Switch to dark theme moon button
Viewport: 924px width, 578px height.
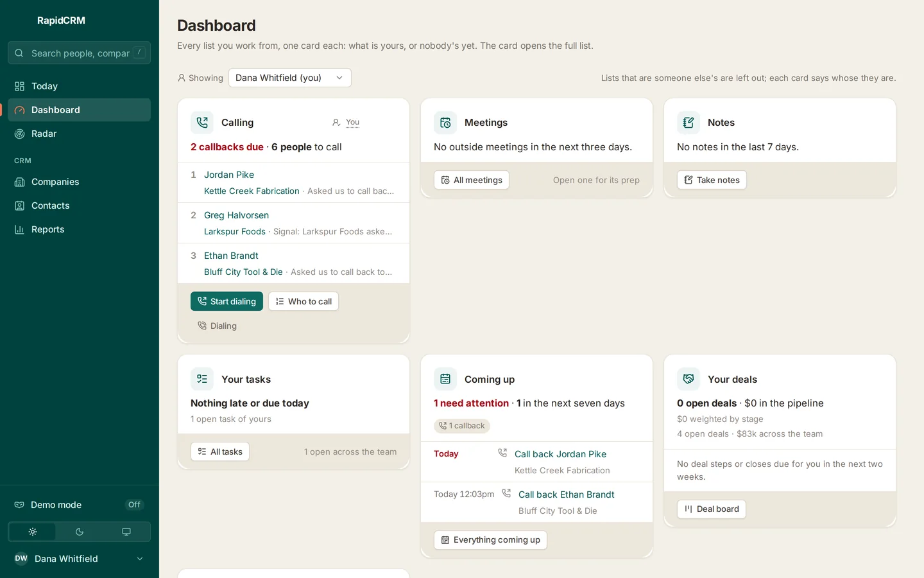(80, 532)
